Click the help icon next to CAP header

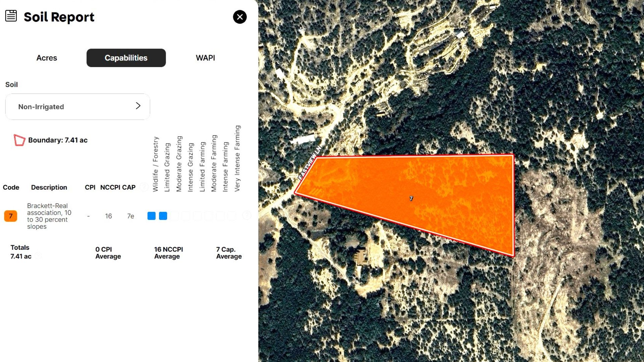[x=144, y=187]
